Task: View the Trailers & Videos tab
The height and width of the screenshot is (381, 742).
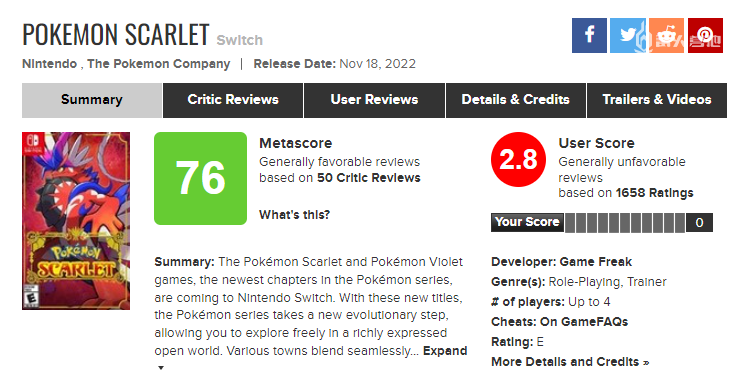Action: (x=657, y=100)
